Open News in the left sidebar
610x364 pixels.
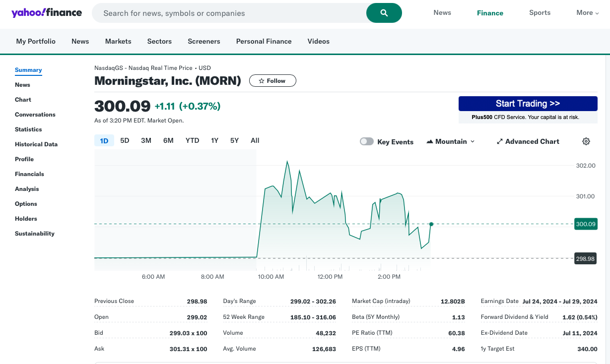[x=22, y=85]
